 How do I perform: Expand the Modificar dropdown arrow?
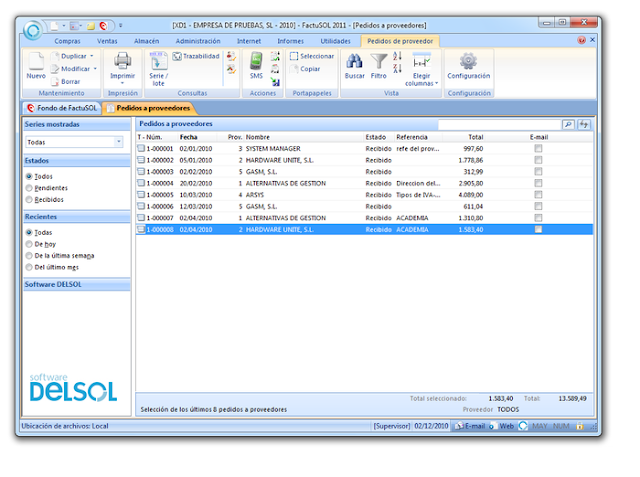coord(95,69)
